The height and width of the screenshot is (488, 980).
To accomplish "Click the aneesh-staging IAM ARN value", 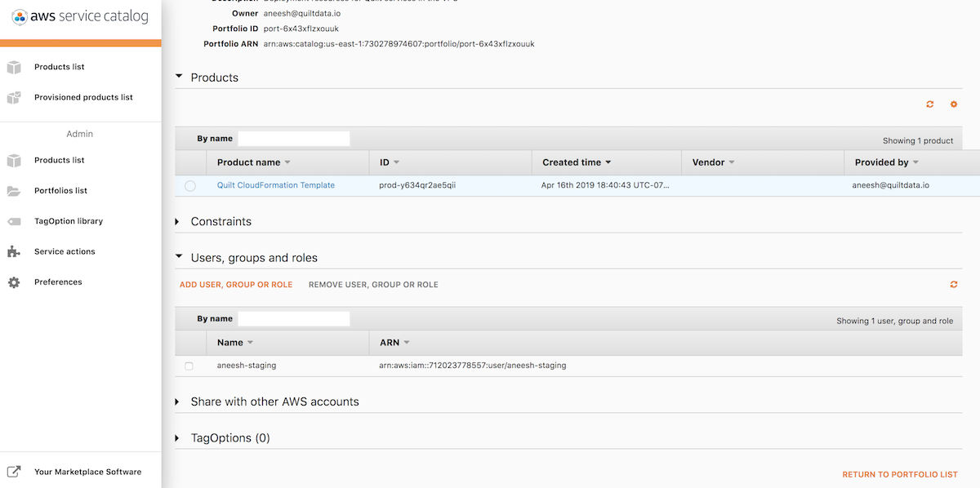I will point(473,366).
